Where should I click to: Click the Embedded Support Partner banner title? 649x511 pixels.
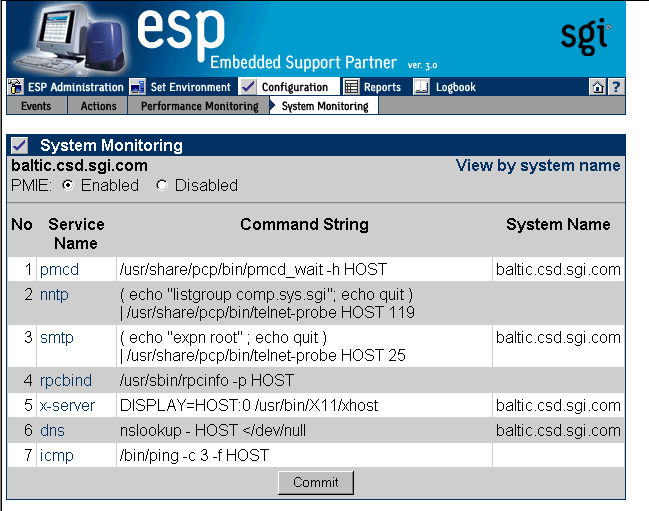pos(303,62)
